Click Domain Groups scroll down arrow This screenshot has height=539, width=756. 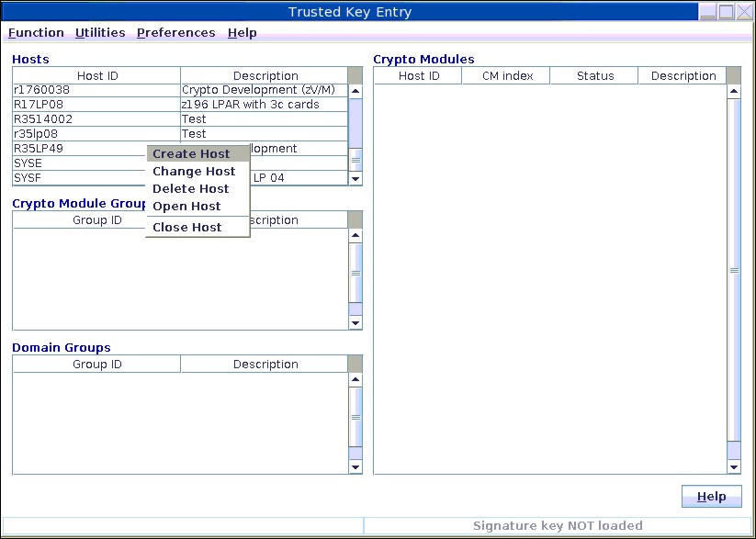coord(355,466)
